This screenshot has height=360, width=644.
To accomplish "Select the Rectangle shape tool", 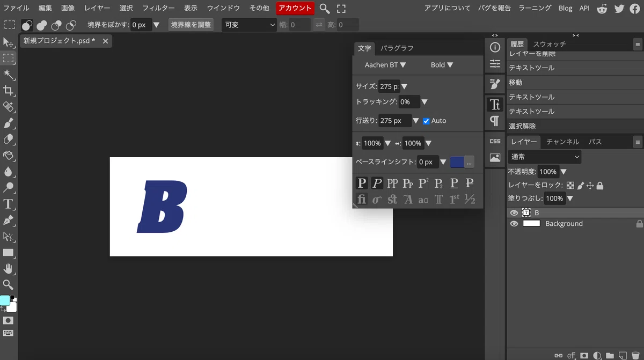I will point(8,252).
